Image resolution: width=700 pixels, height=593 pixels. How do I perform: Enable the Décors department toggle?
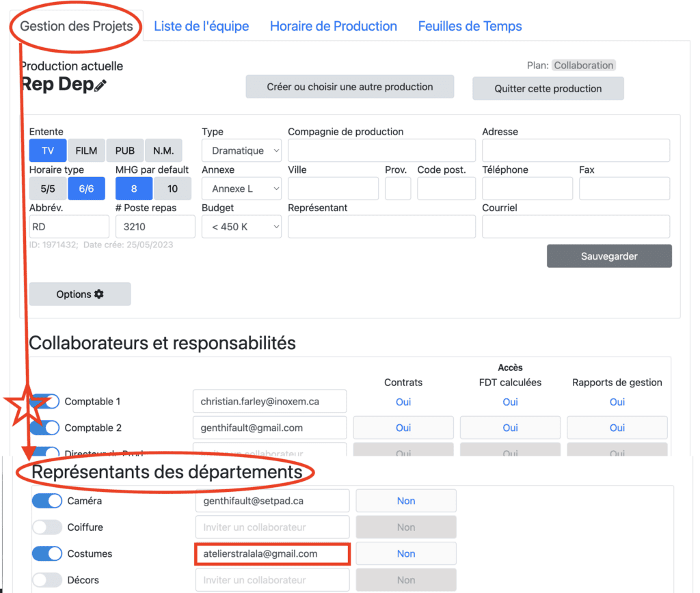[x=46, y=580]
